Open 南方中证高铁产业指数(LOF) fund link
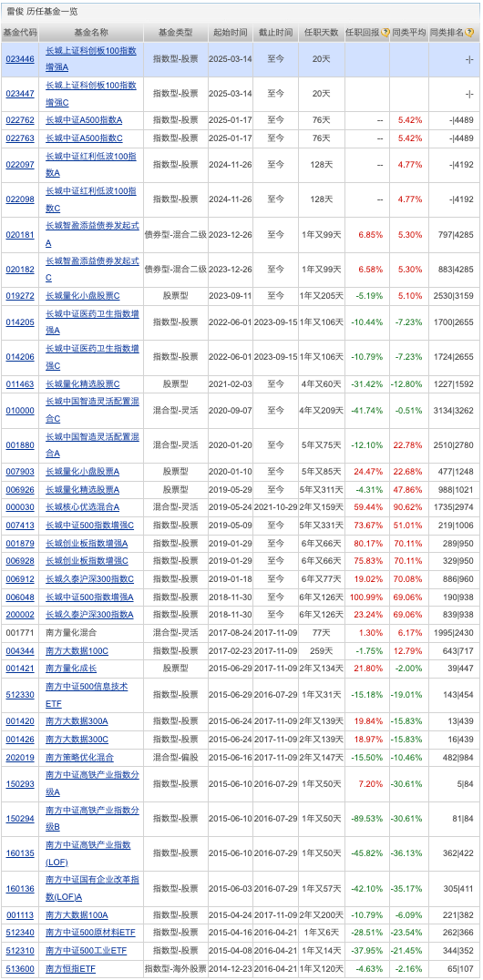The height and width of the screenshot is (980, 483). 88,853
